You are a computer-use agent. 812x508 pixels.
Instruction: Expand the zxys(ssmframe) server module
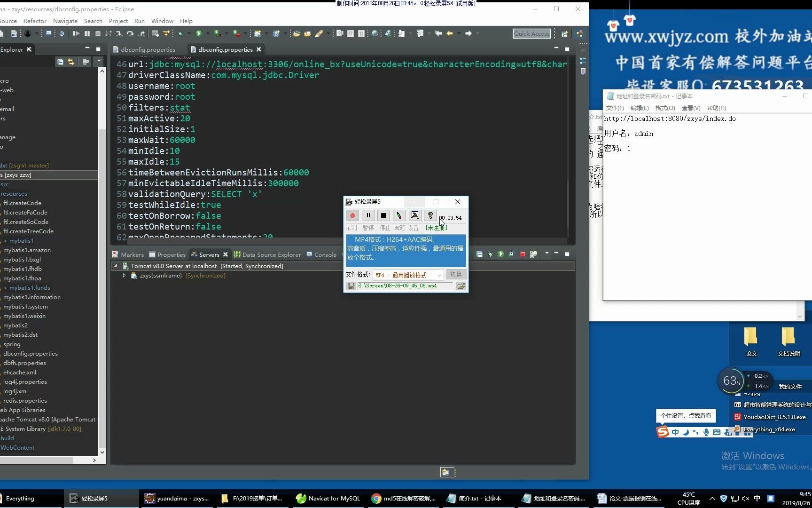point(124,276)
